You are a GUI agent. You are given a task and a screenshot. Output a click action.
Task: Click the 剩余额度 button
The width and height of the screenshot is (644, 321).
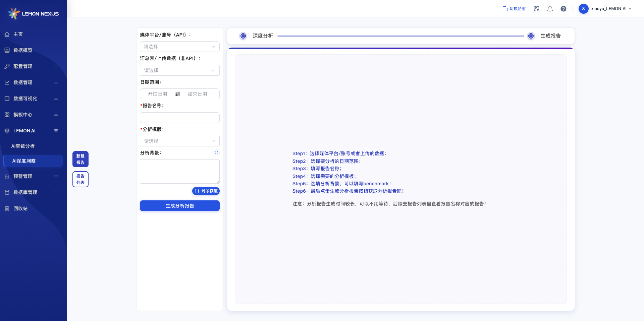pyautogui.click(x=206, y=191)
